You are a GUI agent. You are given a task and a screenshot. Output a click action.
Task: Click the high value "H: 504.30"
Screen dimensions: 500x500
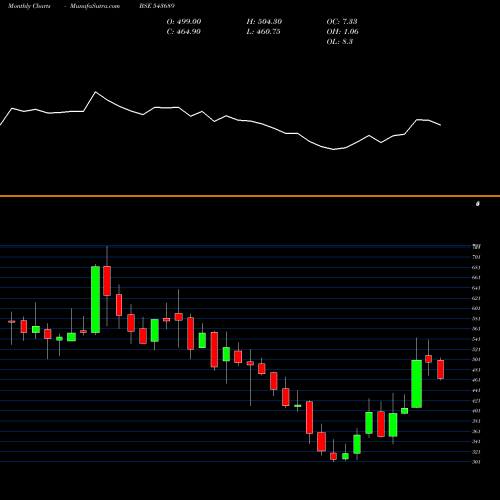point(264,22)
